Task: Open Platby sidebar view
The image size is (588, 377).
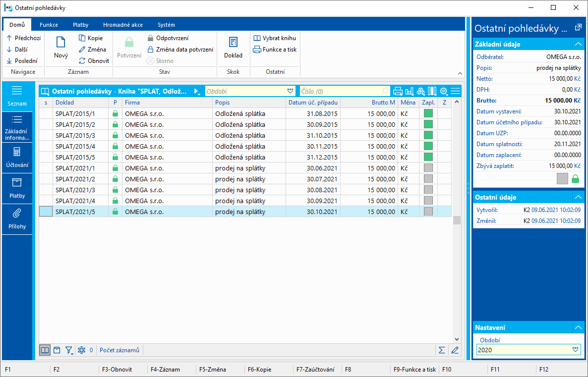Action: coord(17,188)
